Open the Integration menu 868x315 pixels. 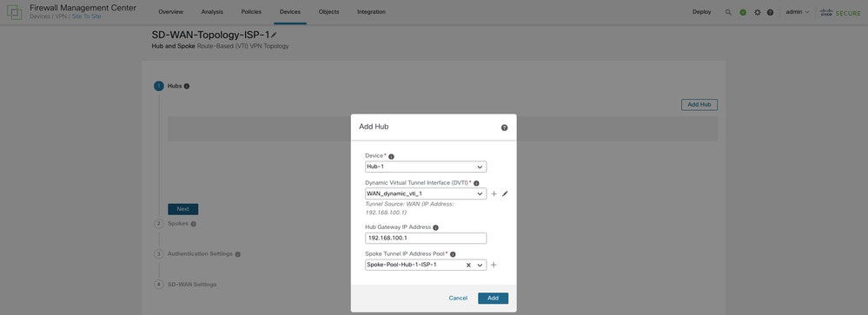pyautogui.click(x=372, y=12)
